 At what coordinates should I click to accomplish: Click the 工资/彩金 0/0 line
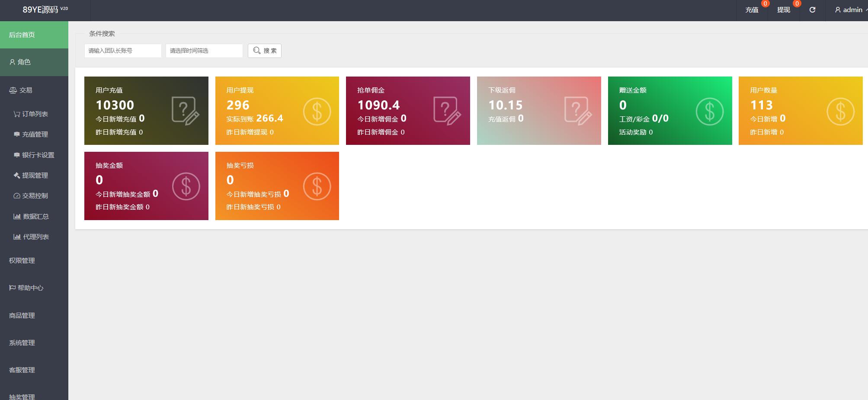(x=644, y=118)
